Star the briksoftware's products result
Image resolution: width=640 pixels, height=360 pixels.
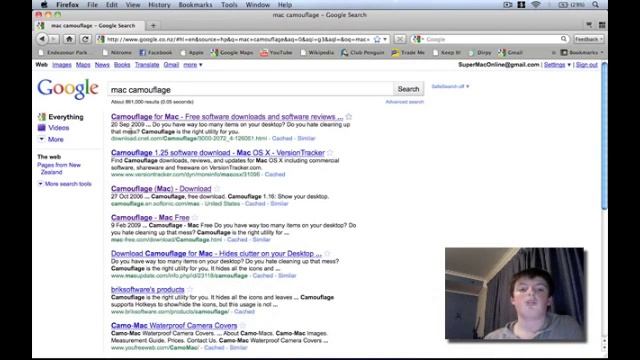190,289
